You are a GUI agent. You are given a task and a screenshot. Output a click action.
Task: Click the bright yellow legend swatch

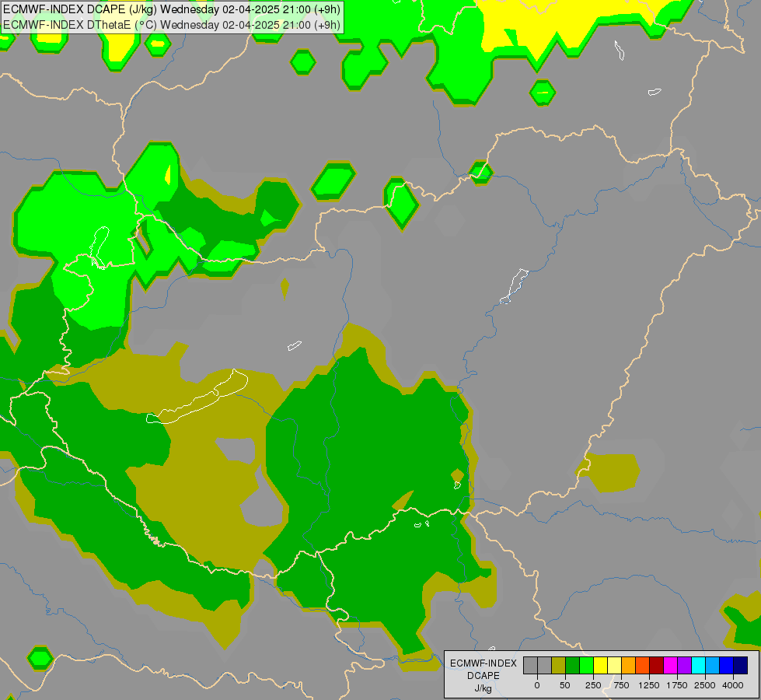pyautogui.click(x=601, y=665)
